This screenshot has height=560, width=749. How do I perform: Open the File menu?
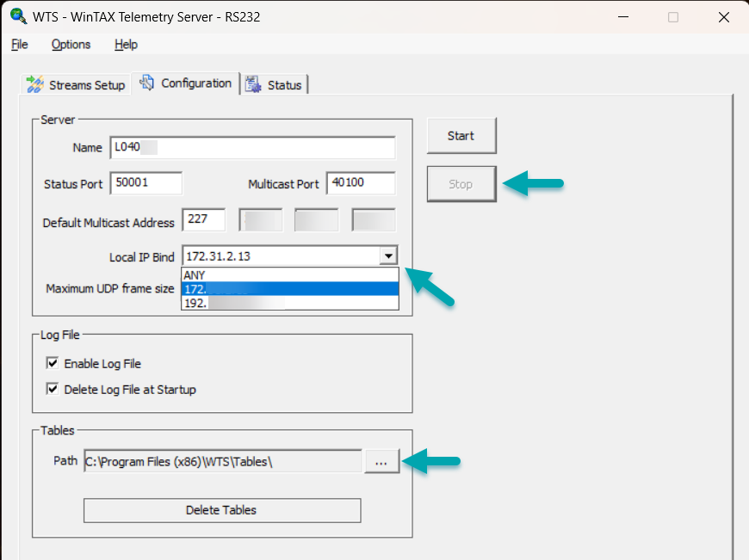[x=20, y=45]
